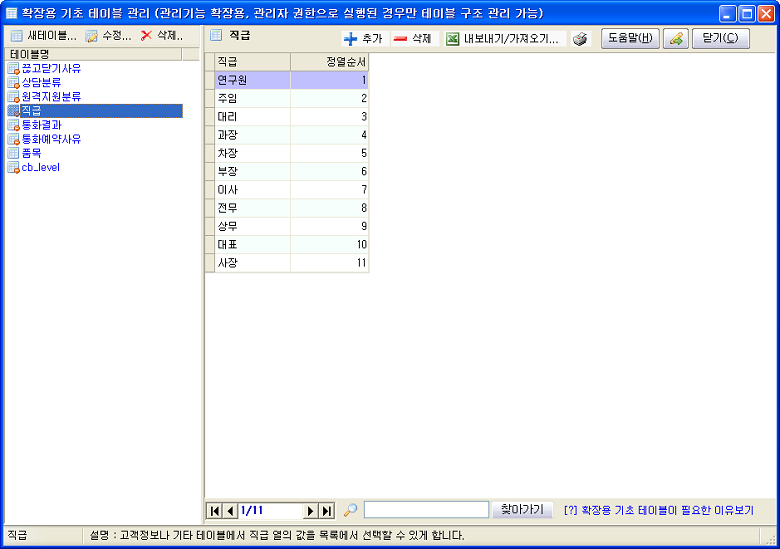
Task: Select the cb_level table in list
Action: click(x=41, y=168)
